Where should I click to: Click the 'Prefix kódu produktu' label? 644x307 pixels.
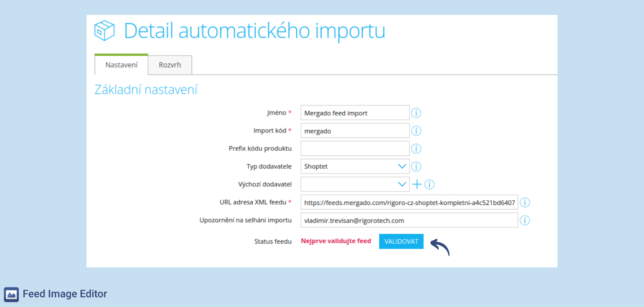click(x=260, y=149)
